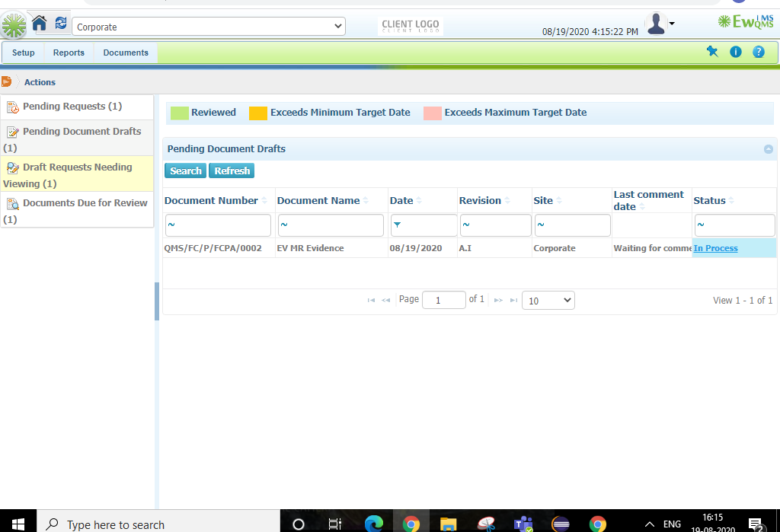Click the Document Name filter field

point(331,225)
